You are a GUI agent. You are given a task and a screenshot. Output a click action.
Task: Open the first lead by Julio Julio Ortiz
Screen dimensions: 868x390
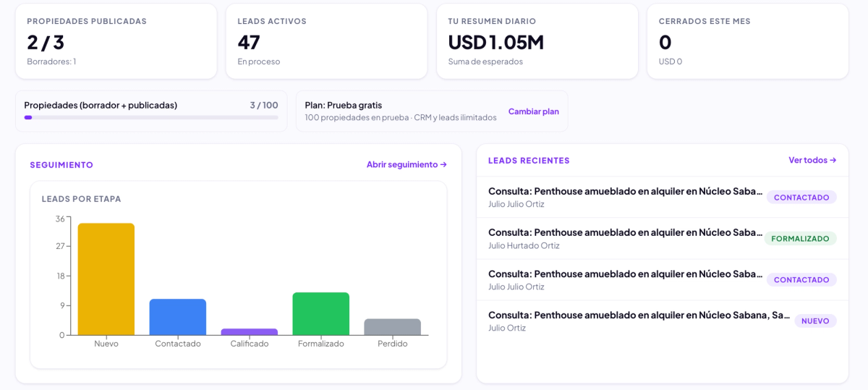coord(663,197)
